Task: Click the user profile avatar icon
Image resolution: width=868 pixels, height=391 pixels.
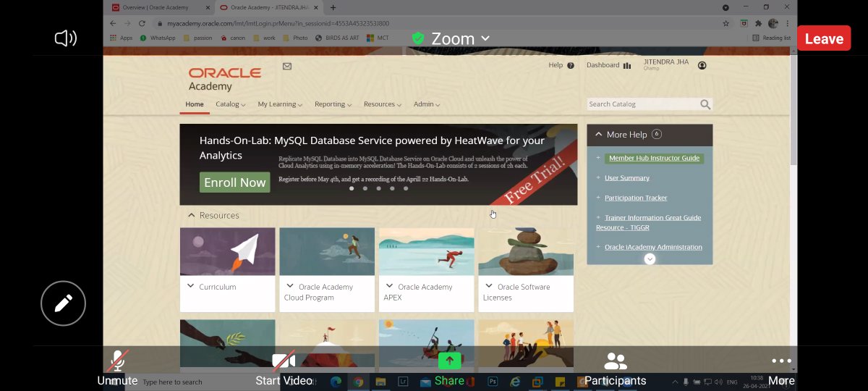Action: click(702, 65)
